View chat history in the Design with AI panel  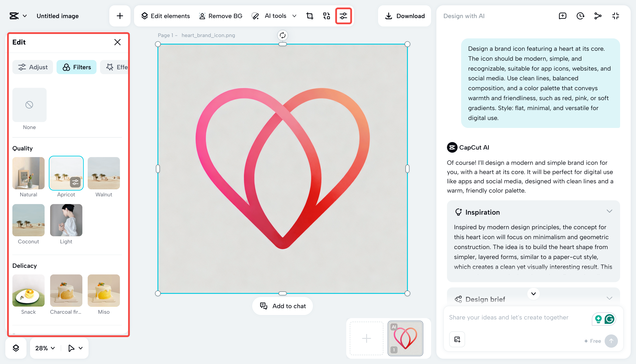580,16
